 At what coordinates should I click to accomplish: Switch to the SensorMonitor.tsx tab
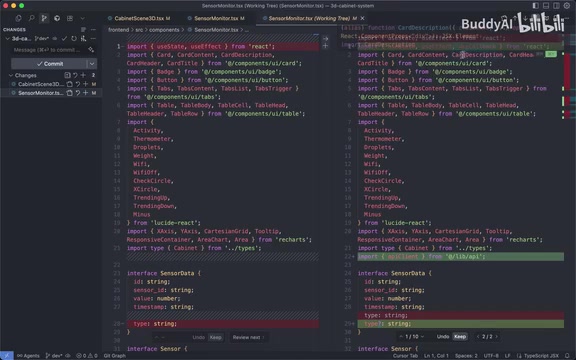(216, 18)
